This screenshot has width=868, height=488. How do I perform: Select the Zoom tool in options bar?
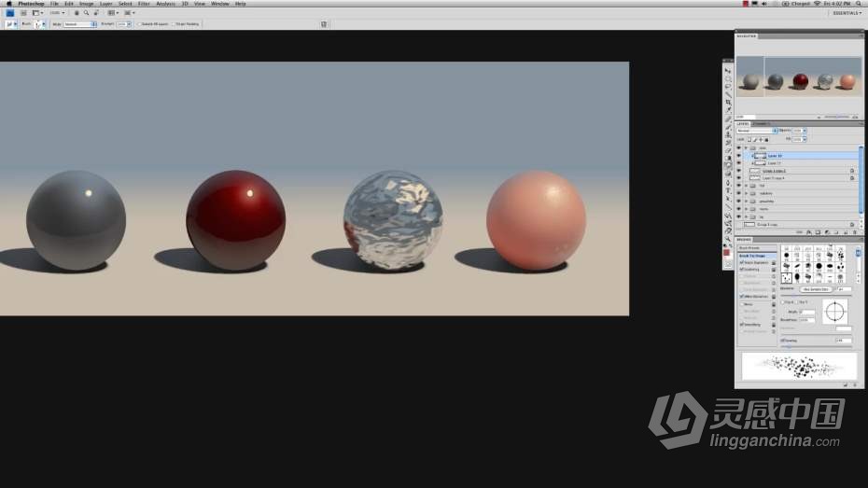[86, 13]
